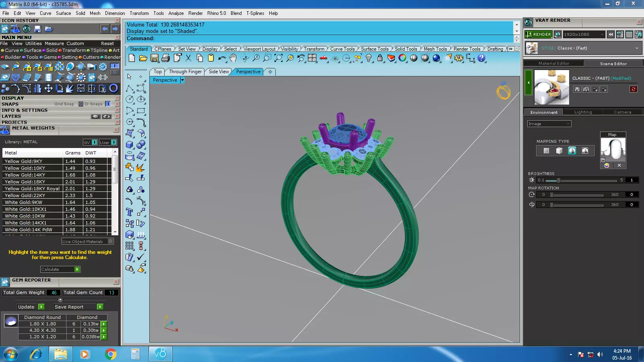
Task: Click the floppy disk save icon in Icon History
Action: pyautogui.click(x=37, y=29)
